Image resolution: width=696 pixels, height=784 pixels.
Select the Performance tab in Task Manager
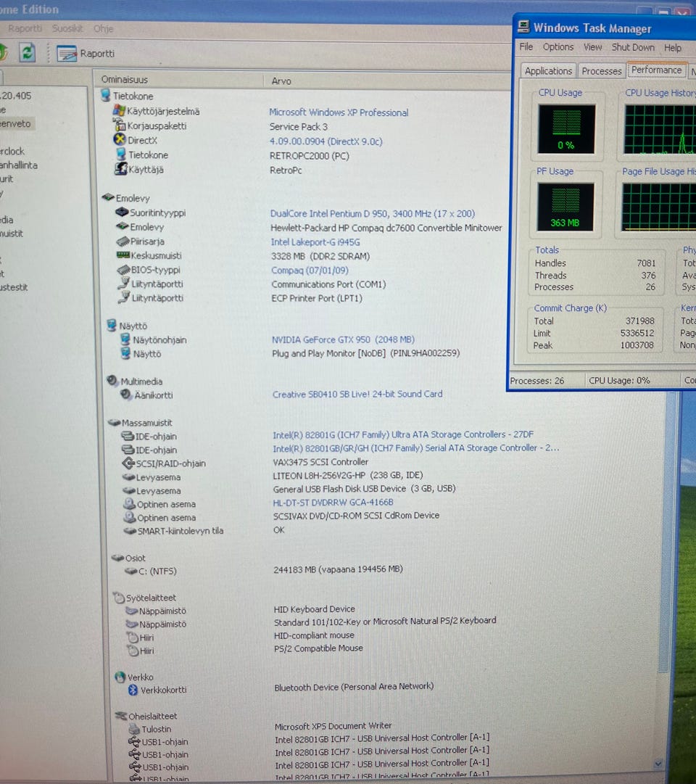(x=656, y=70)
